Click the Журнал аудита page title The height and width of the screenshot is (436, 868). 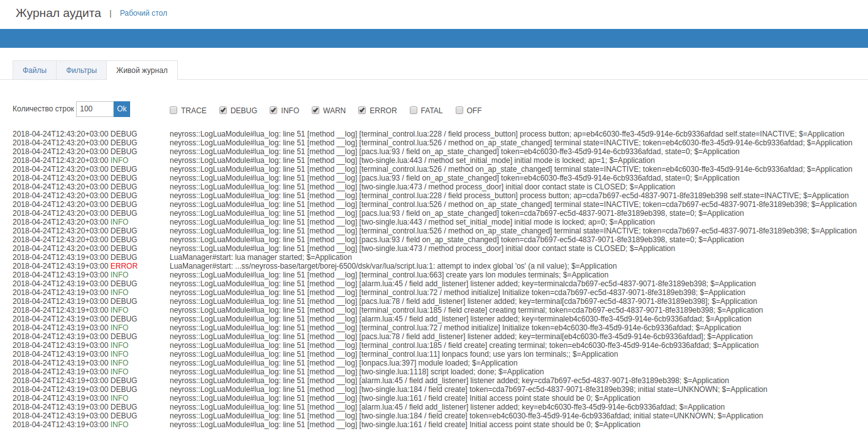tap(58, 13)
